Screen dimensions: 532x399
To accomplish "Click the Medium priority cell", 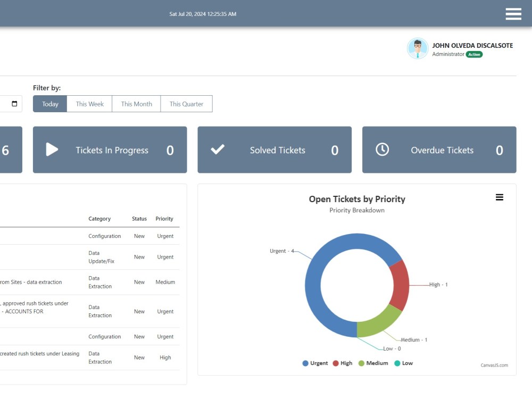I will point(165,282).
